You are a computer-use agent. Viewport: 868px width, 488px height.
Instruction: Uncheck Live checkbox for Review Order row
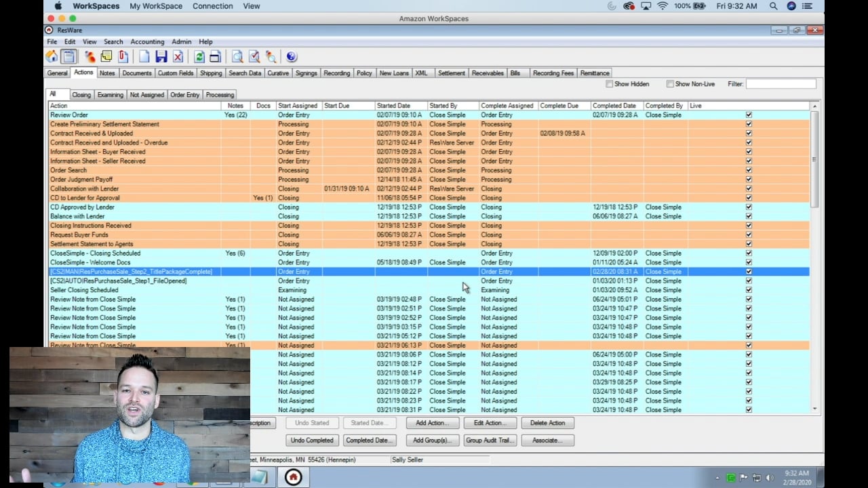tap(749, 115)
